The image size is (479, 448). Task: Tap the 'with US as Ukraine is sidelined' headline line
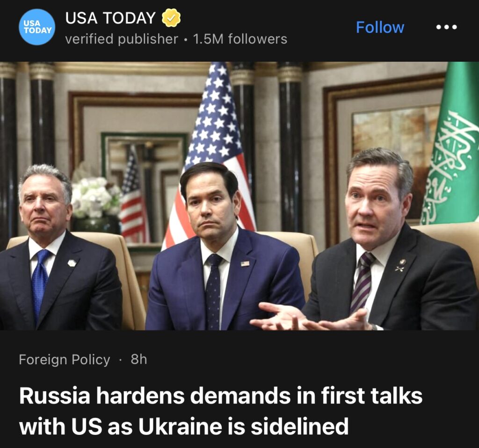[184, 426]
